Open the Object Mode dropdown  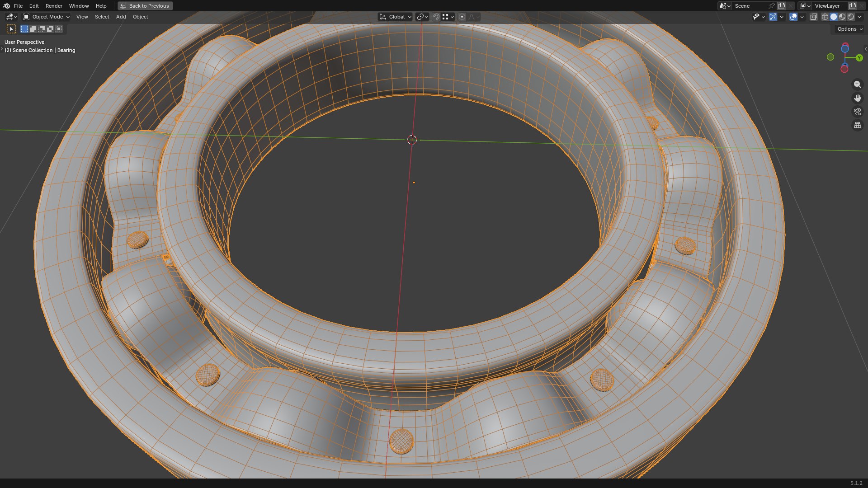46,17
